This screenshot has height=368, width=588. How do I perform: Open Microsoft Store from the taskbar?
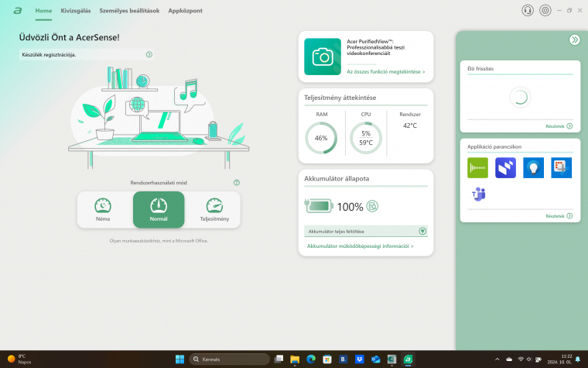327,359
